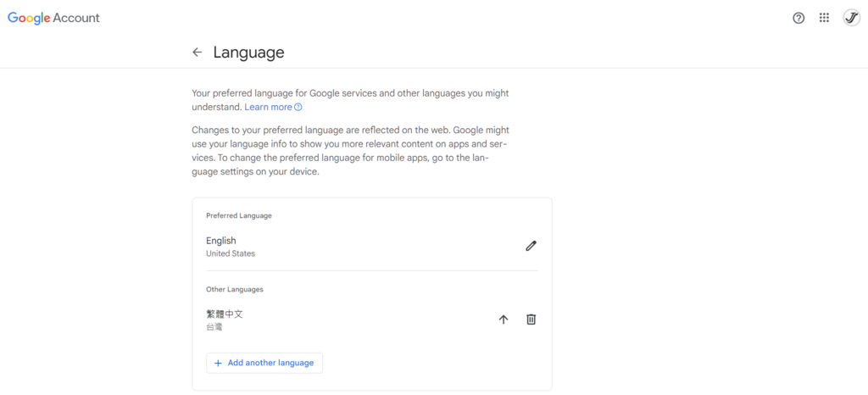Edit the English preferred language with the pencil

[x=531, y=246]
